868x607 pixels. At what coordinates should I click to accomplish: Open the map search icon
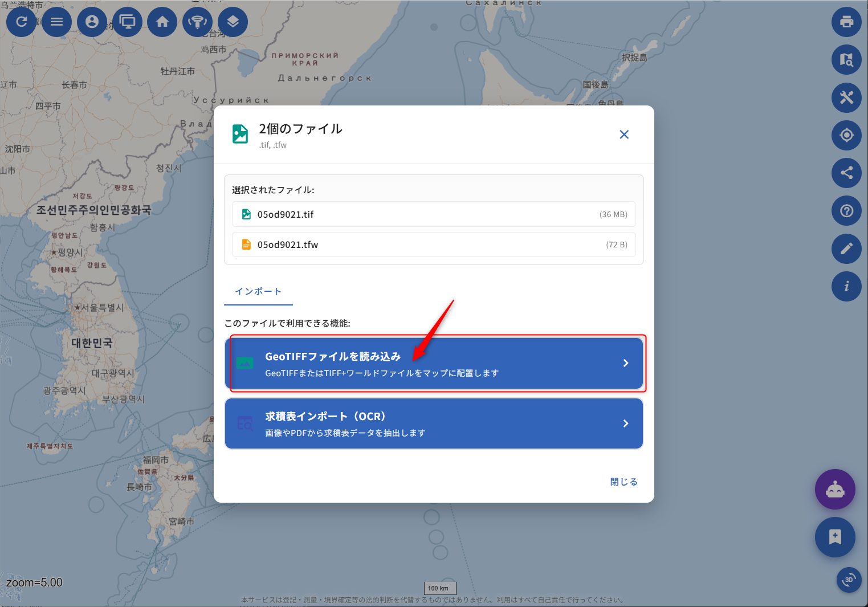click(x=846, y=60)
